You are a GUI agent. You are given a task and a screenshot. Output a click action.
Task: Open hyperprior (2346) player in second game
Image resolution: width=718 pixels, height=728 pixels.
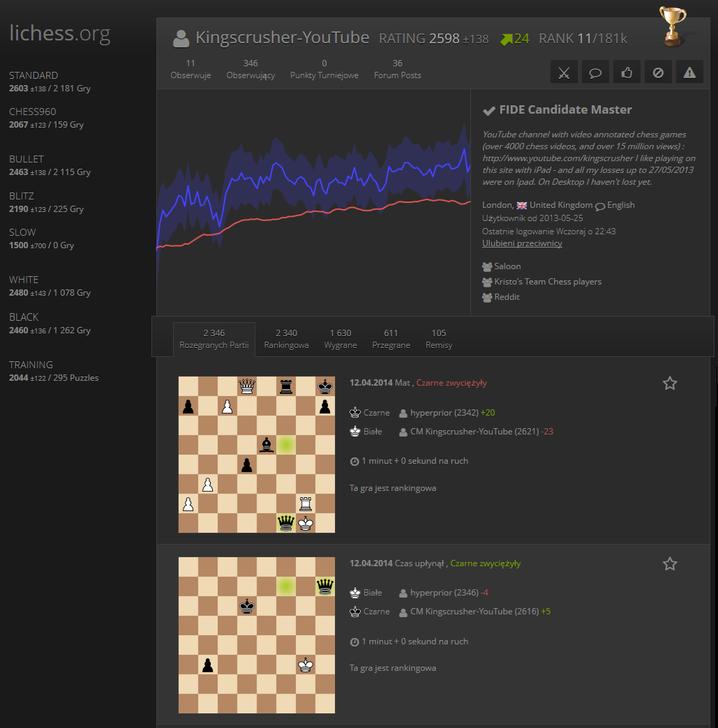tap(444, 593)
